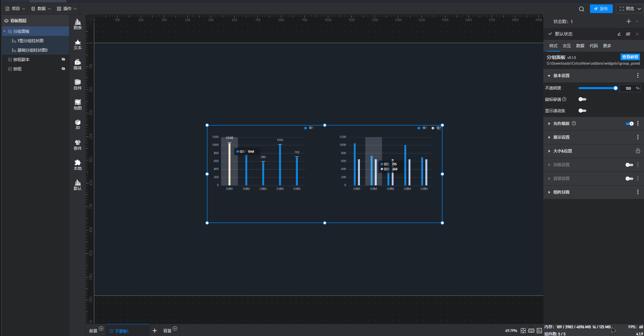Open the 3D components icon
This screenshot has width=644, height=336.
(x=77, y=124)
